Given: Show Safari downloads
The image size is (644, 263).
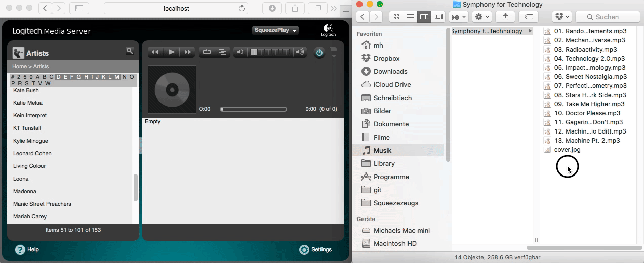Looking at the screenshot, I should pyautogui.click(x=272, y=8).
